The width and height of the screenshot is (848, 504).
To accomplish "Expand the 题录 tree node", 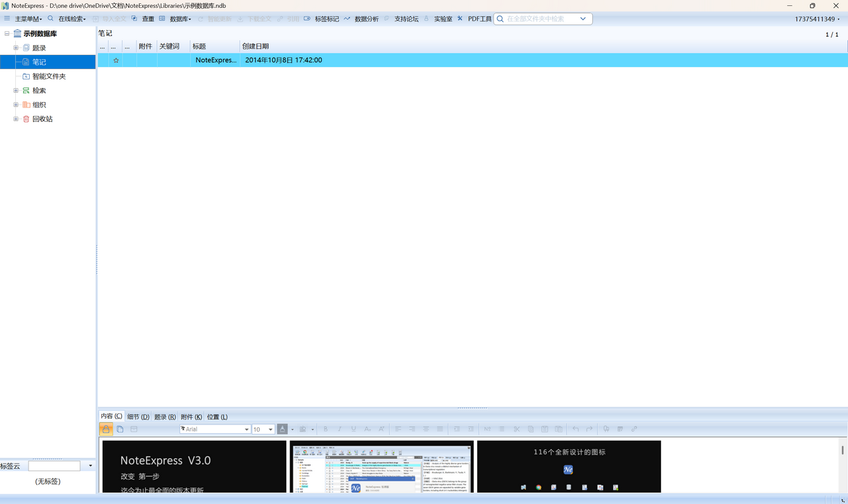I will click(x=16, y=48).
